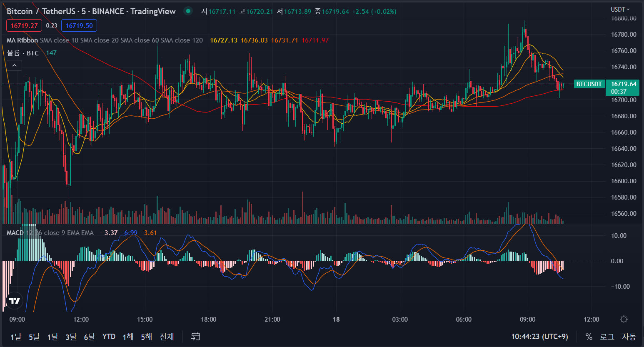Viewport: 644px width, 347px height.
Task: Click the green market status dot
Action: point(188,11)
